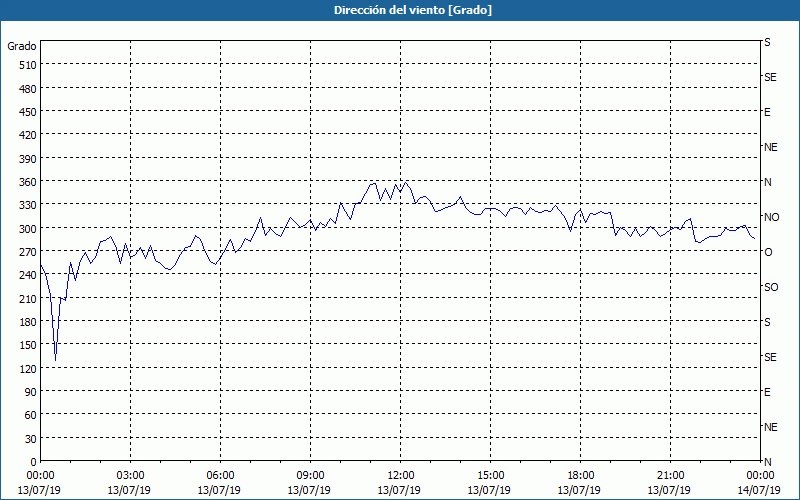Select the 09:00 time label
The width and height of the screenshot is (800, 500).
(310, 476)
